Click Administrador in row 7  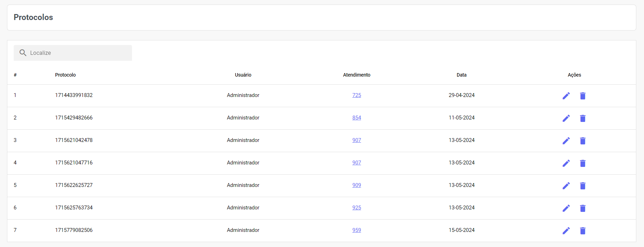243,230
